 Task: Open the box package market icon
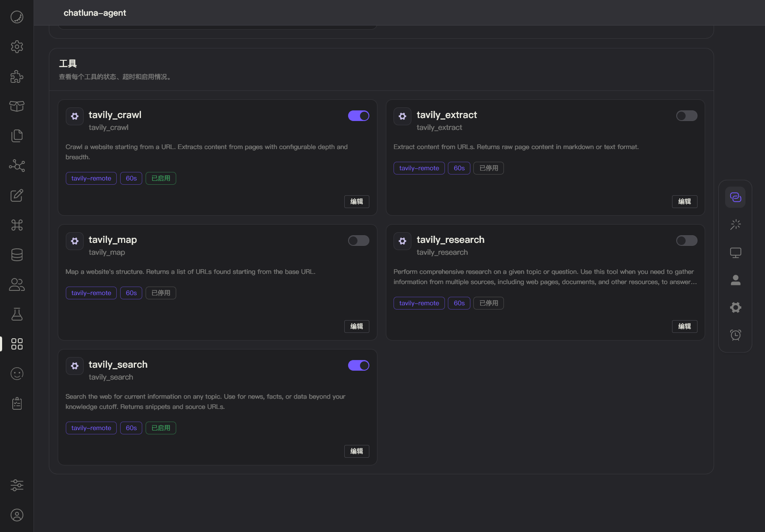click(17, 106)
